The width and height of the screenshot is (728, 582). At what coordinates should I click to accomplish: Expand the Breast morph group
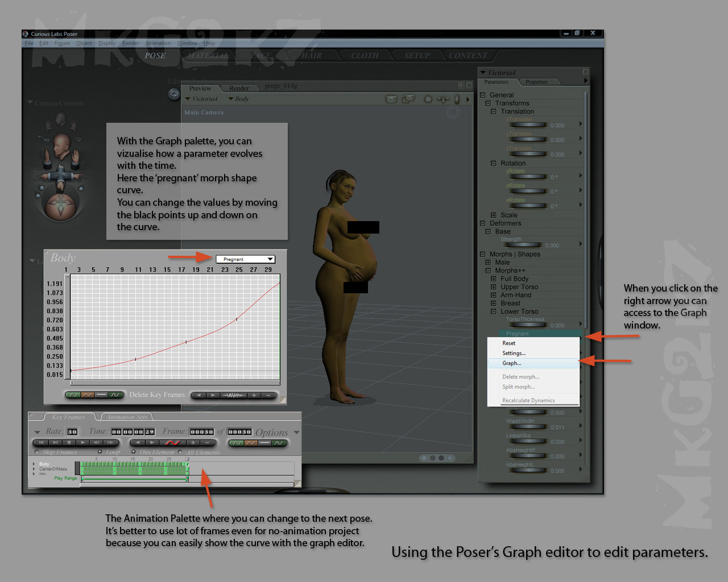click(494, 304)
